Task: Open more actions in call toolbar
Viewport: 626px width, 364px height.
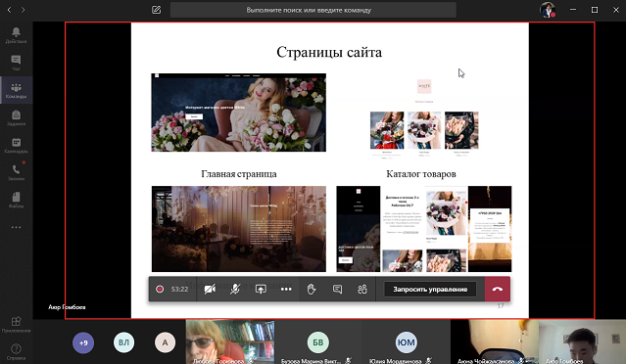Action: (x=286, y=289)
